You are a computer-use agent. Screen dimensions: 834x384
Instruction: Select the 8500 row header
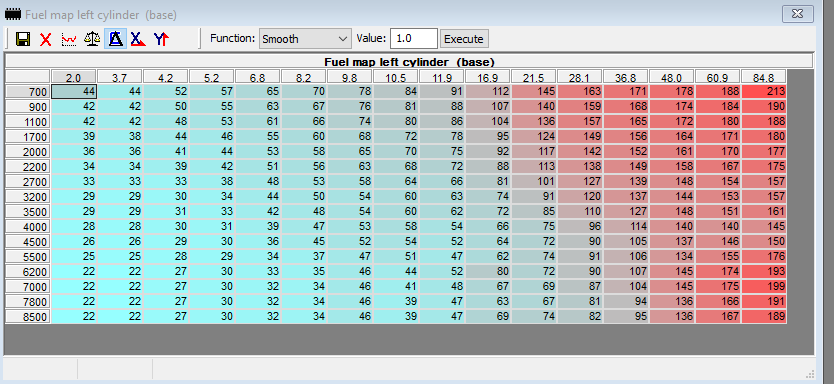coord(28,317)
